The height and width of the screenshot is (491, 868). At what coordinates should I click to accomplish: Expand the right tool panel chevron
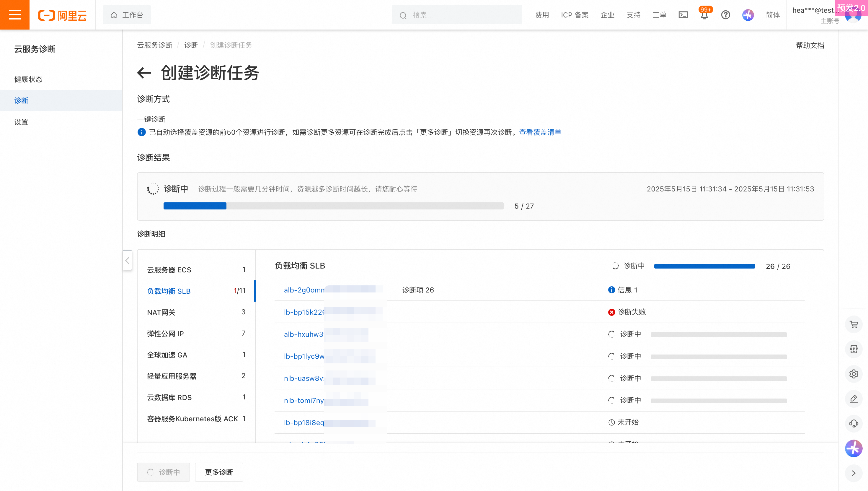854,473
